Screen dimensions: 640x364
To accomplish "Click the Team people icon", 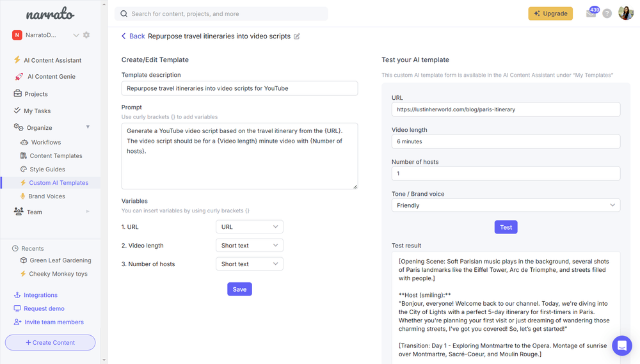I will [19, 211].
